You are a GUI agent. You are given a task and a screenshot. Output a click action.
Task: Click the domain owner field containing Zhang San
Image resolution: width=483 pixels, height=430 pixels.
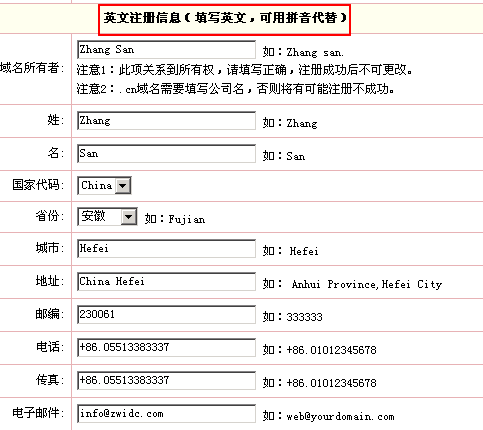pyautogui.click(x=166, y=50)
